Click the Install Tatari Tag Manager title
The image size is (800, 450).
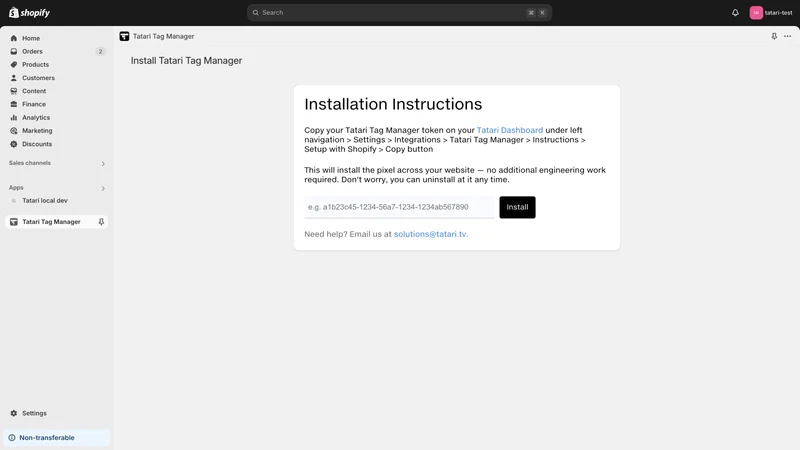186,61
